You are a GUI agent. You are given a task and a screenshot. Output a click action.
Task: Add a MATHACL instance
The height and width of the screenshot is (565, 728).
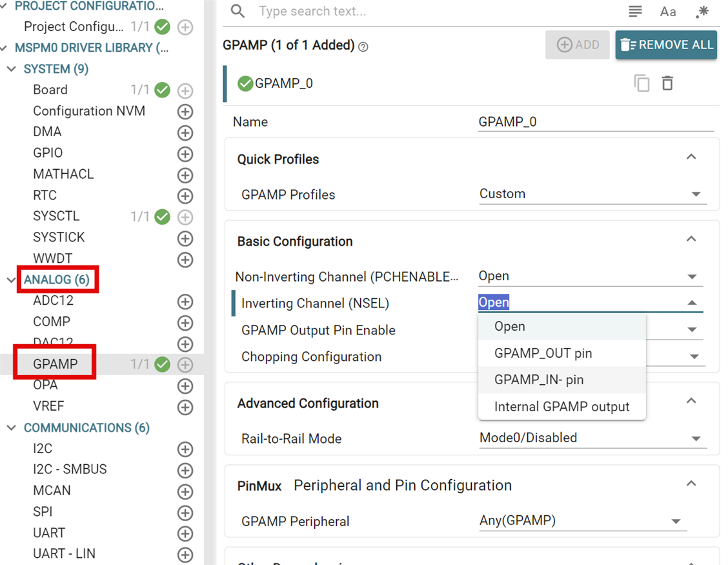click(x=185, y=175)
